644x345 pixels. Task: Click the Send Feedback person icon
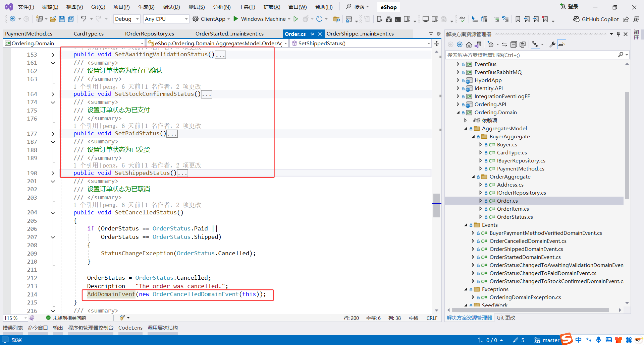pyautogui.click(x=636, y=19)
